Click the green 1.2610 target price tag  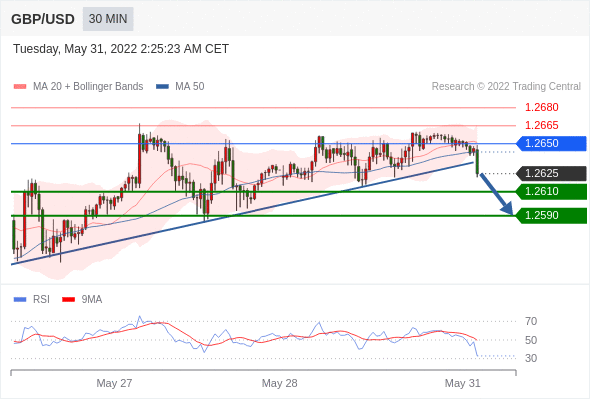click(x=551, y=192)
